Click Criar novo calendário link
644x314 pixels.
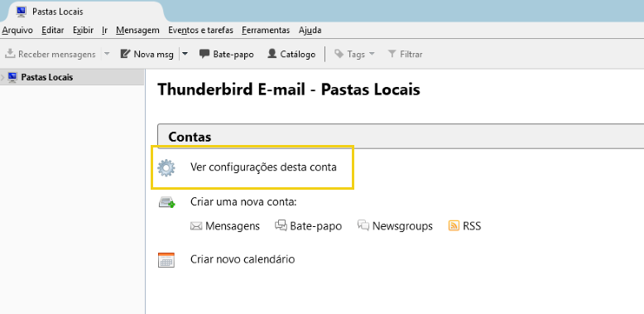pyautogui.click(x=243, y=259)
